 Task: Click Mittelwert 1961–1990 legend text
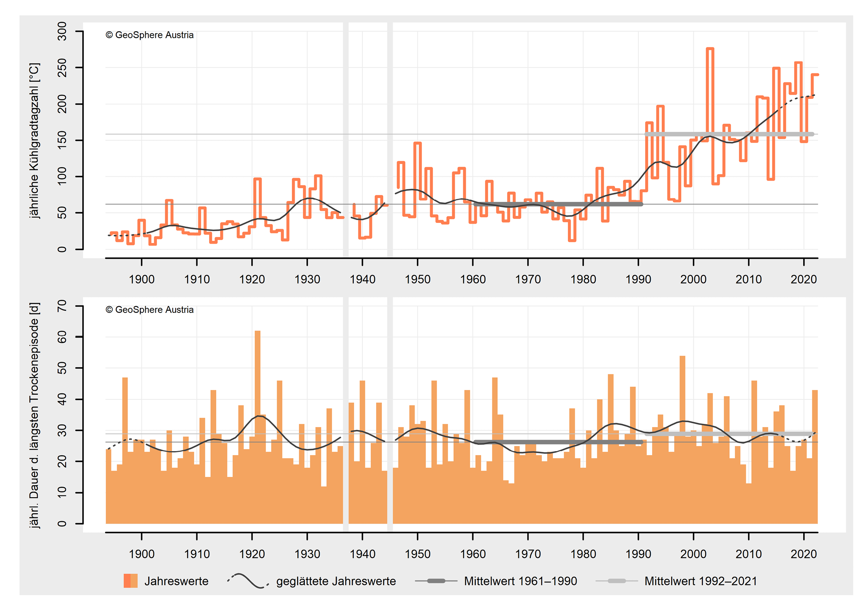click(x=521, y=581)
